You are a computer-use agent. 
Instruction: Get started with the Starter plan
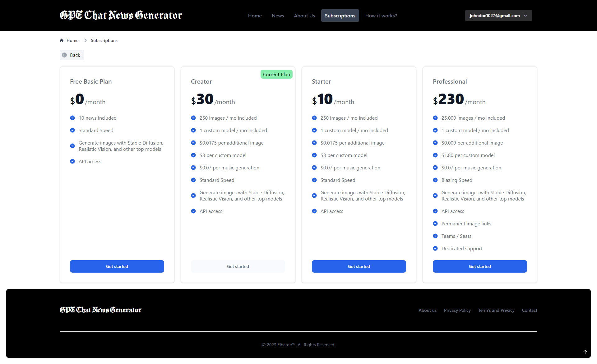point(359,266)
